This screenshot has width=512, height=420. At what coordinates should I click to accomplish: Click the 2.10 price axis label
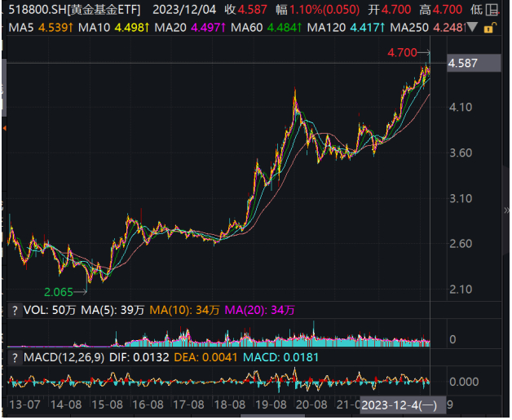point(461,290)
